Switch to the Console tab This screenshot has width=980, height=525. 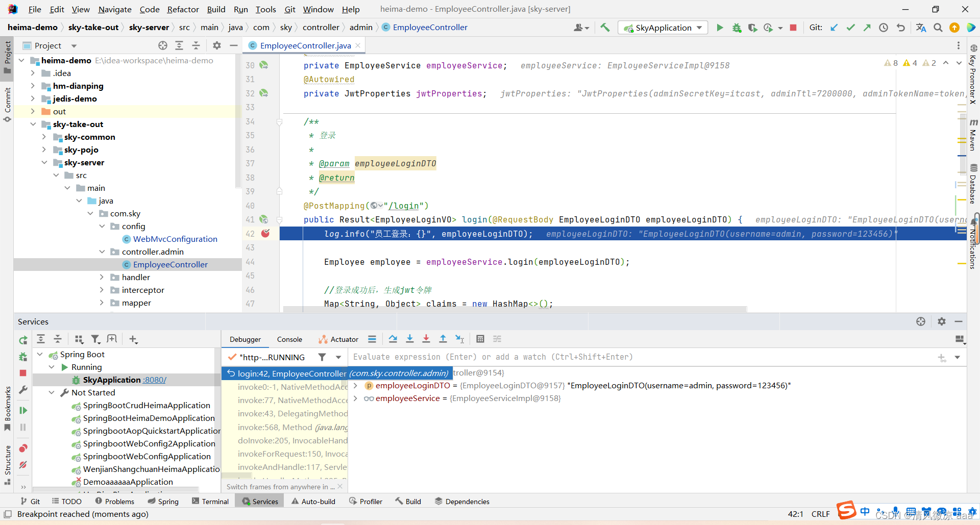coord(289,339)
